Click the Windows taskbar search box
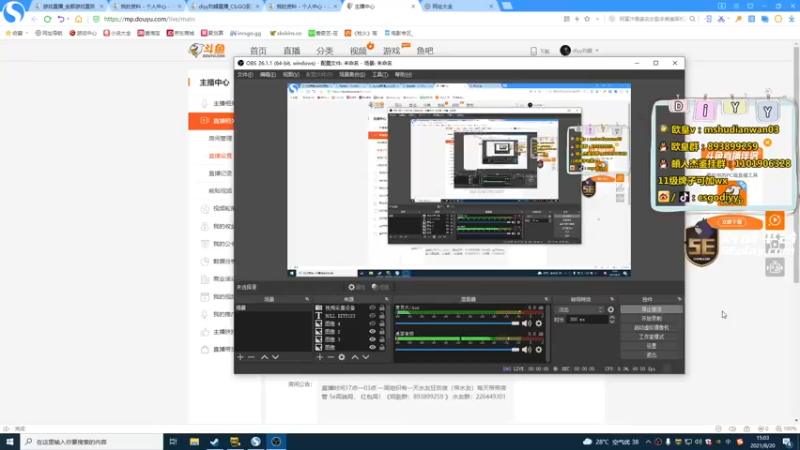Image resolution: width=800 pixels, height=450 pixels. 92,442
